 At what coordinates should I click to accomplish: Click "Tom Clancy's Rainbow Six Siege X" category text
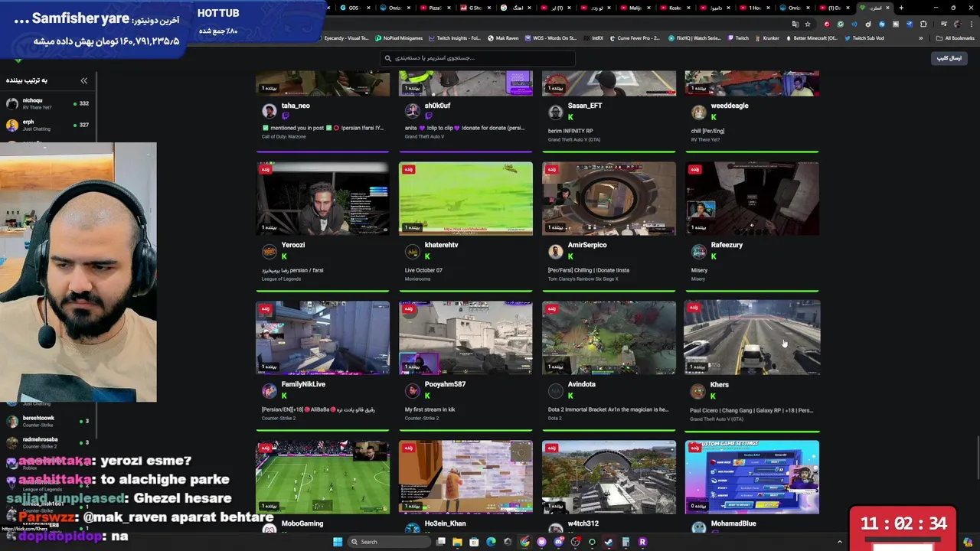583,279
